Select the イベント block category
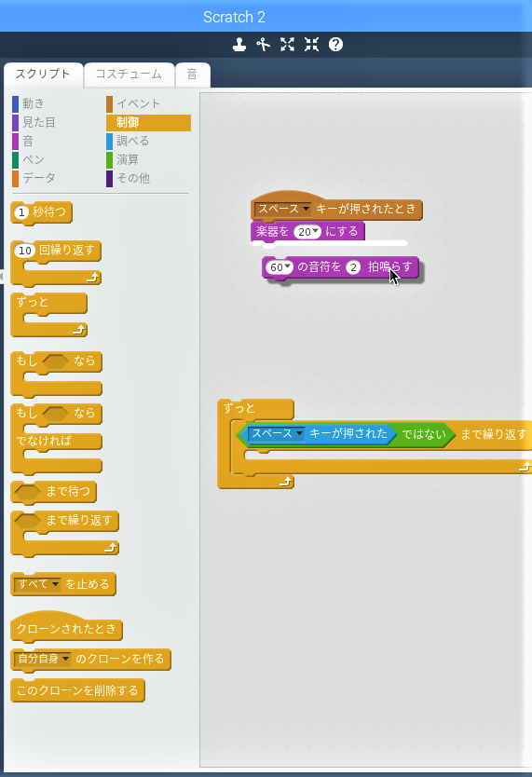Image resolution: width=532 pixels, height=777 pixels. tap(138, 104)
